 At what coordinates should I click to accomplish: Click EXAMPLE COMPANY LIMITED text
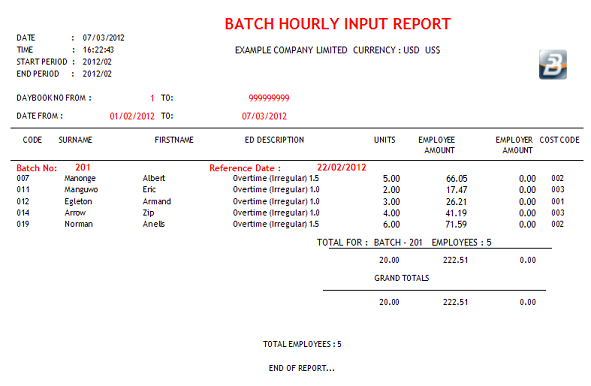(x=291, y=50)
